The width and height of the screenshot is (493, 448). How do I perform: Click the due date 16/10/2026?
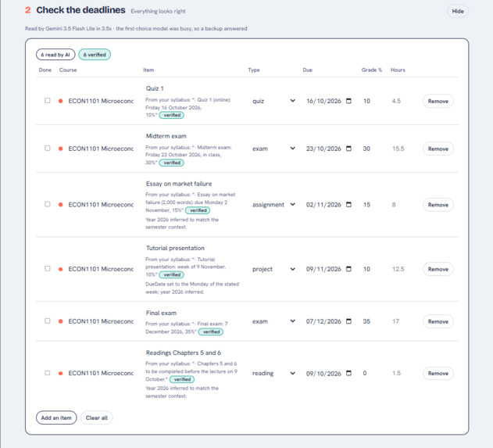pos(323,101)
